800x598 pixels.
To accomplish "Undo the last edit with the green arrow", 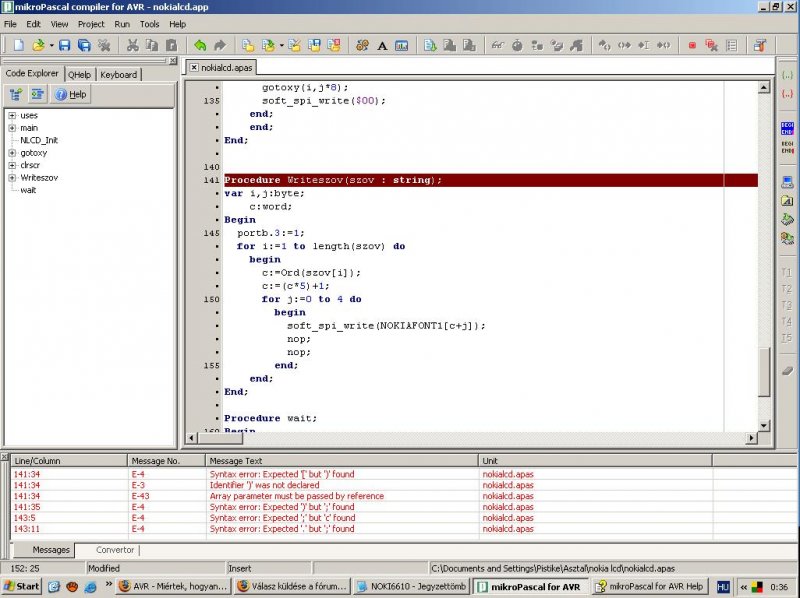I will (x=200, y=45).
